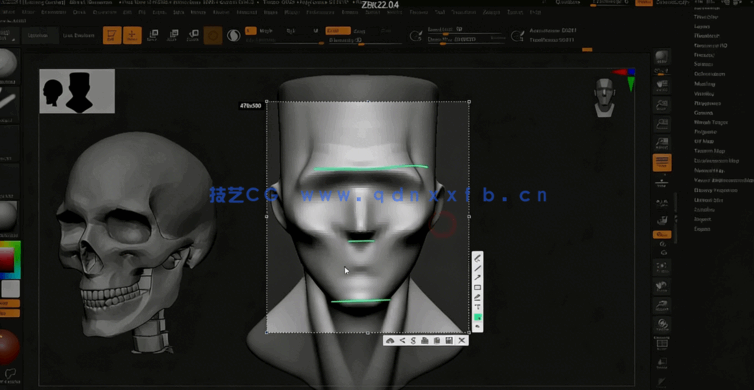This screenshot has width=754, height=390.
Task: Adjust the Z Intensity slider
Action: pyautogui.click(x=365, y=42)
